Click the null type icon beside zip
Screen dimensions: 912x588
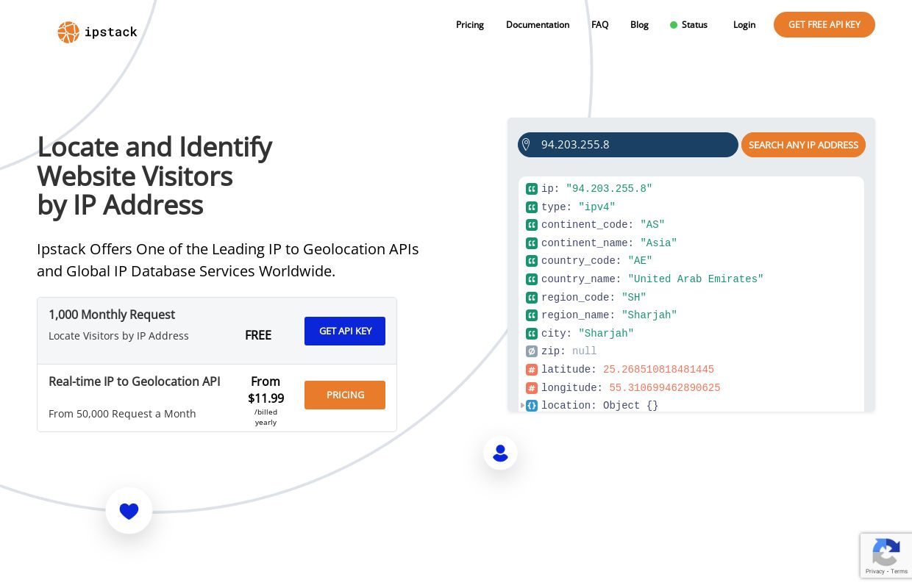532,351
